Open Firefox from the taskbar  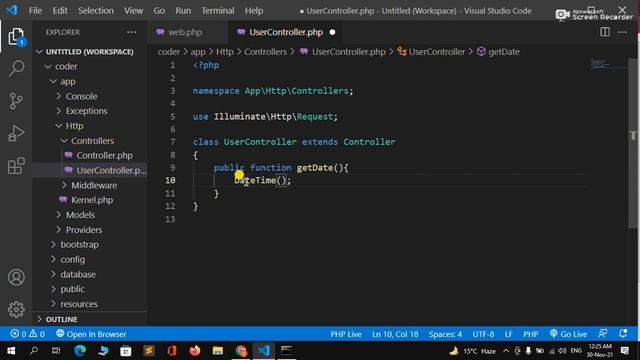[x=195, y=351]
